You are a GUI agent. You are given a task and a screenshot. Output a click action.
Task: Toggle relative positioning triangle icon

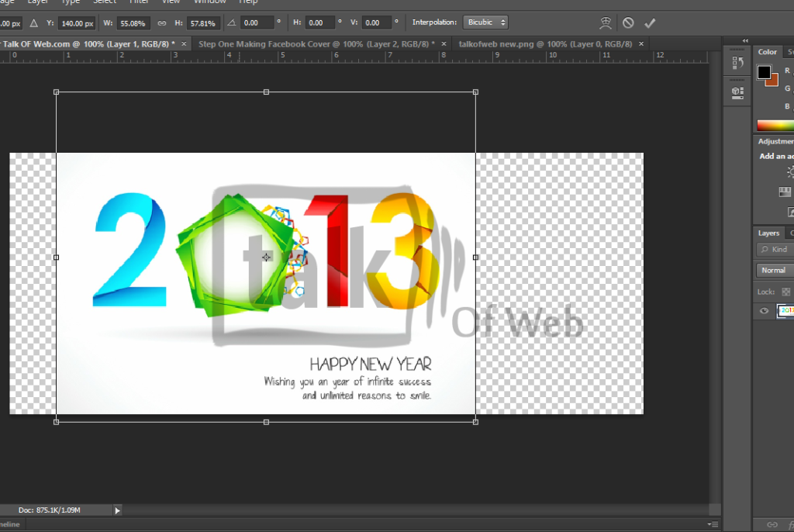(x=34, y=22)
